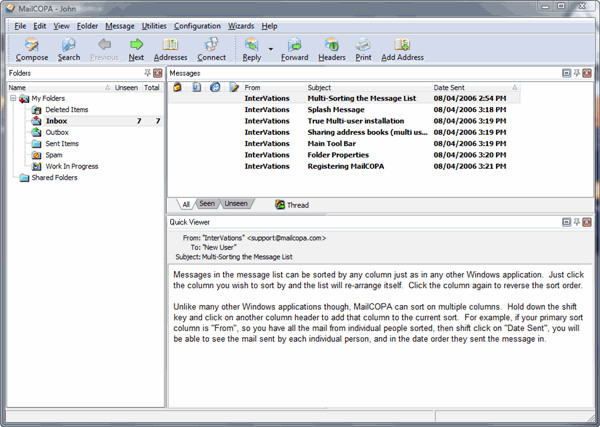Switch to the All messages tab
This screenshot has width=600, height=427.
(x=186, y=204)
